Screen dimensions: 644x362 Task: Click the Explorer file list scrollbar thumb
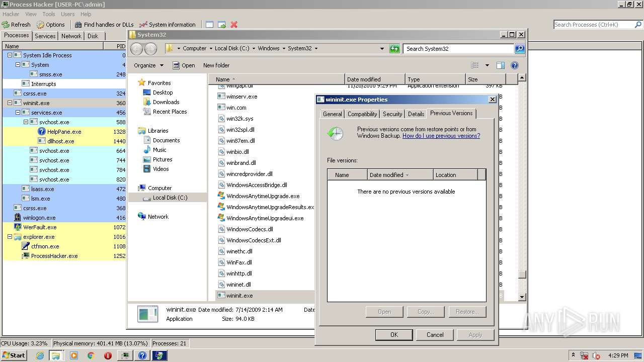pyautogui.click(x=522, y=275)
